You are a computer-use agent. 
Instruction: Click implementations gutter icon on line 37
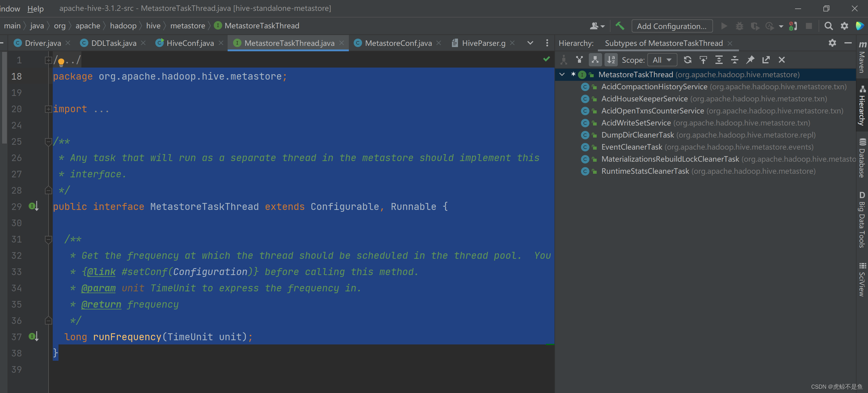pos(33,336)
